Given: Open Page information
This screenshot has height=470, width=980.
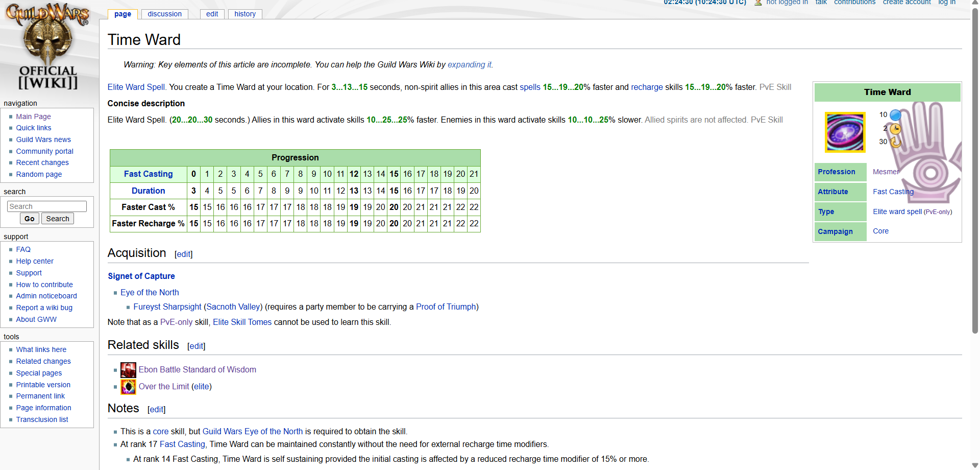Looking at the screenshot, I should click(43, 408).
